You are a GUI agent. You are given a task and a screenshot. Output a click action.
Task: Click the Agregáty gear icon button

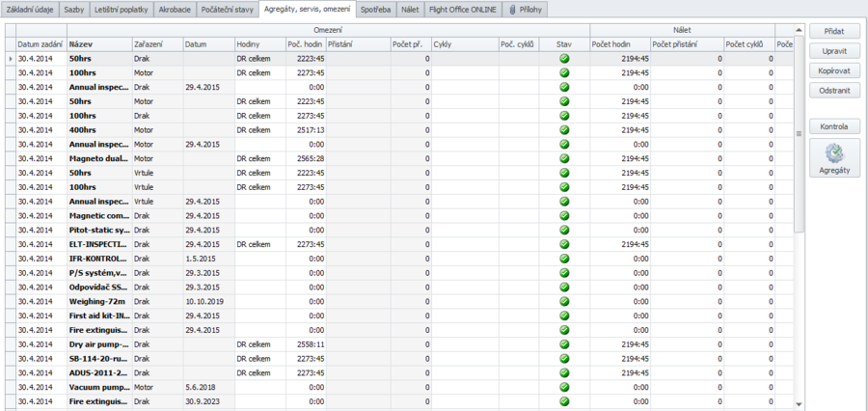(x=834, y=158)
